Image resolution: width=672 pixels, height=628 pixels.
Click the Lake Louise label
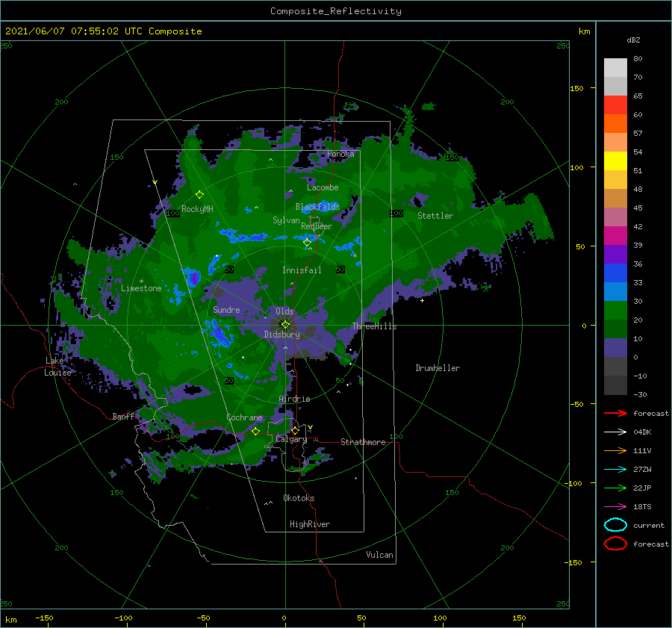point(57,367)
